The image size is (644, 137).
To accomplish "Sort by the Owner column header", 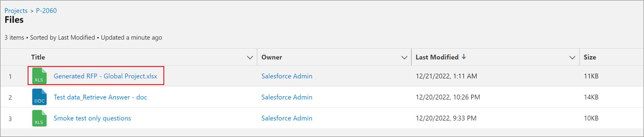I will click(x=272, y=57).
